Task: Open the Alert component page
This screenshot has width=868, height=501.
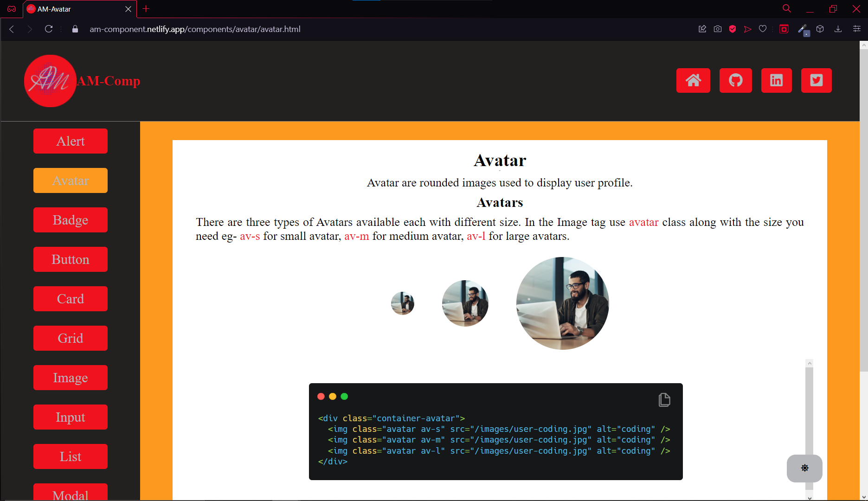Action: click(70, 141)
